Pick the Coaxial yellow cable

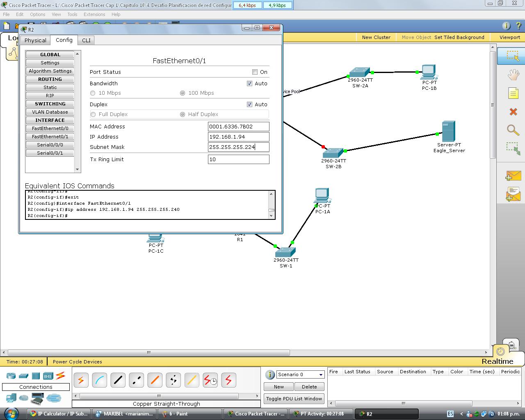[x=192, y=380]
